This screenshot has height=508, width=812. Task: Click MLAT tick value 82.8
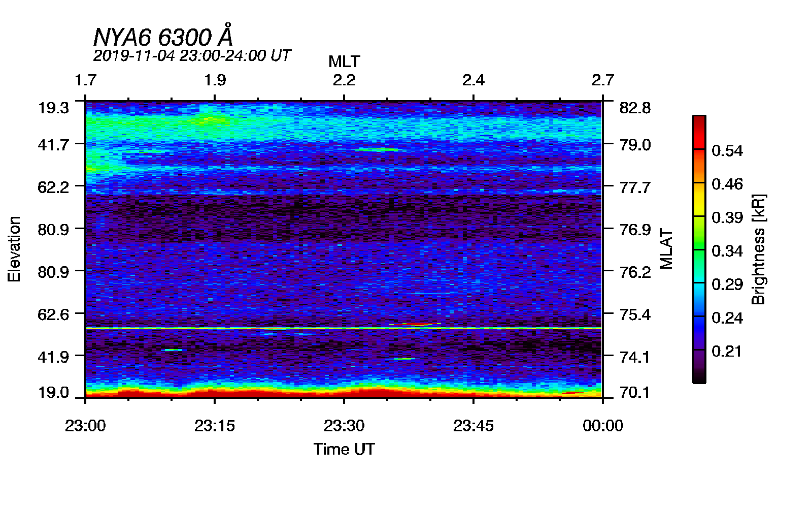point(635,108)
